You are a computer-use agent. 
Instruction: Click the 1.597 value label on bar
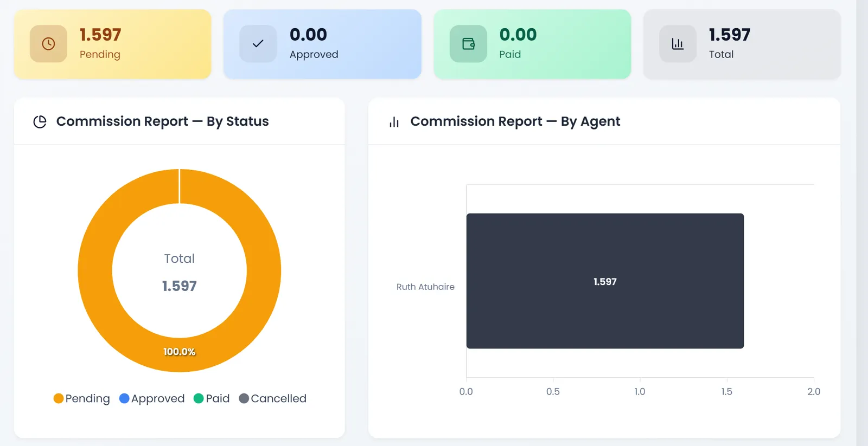point(605,282)
